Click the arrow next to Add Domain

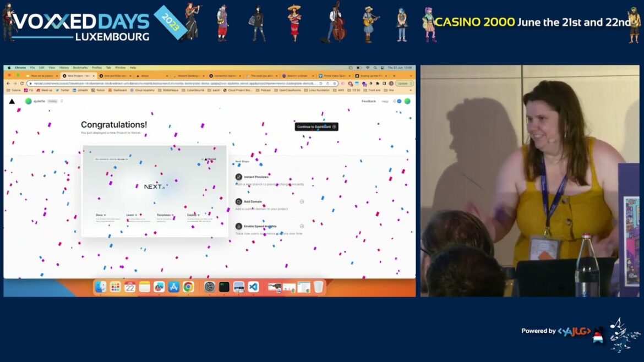click(x=302, y=201)
